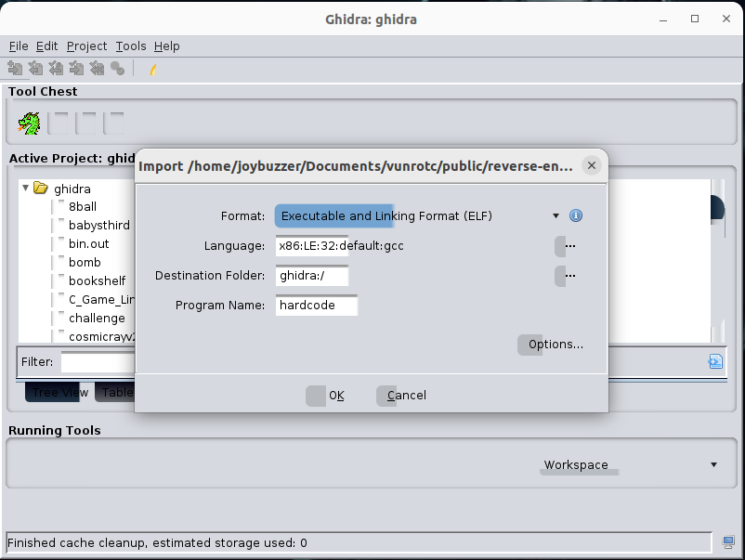
Task: Open the Help menu
Action: pos(167,46)
